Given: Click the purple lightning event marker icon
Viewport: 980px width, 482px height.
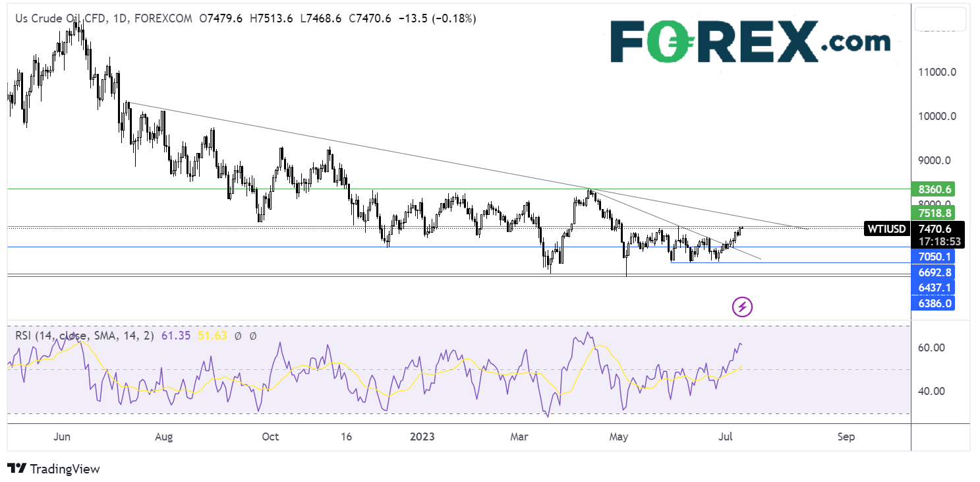Looking at the screenshot, I should click(743, 306).
